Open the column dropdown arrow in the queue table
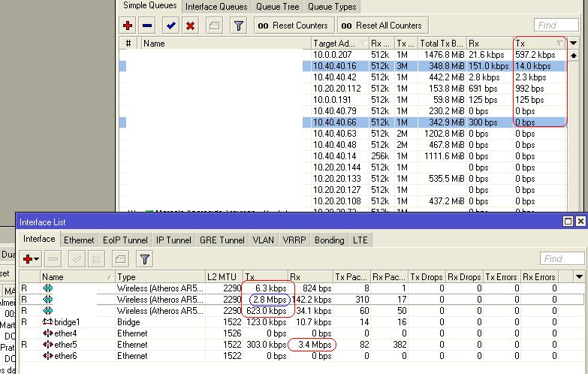 574,44
